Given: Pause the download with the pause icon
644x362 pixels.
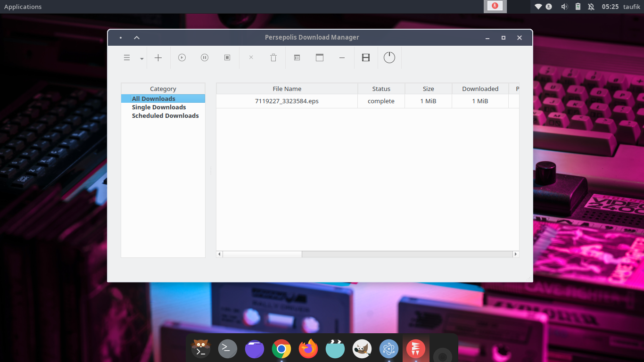Looking at the screenshot, I should (x=204, y=58).
